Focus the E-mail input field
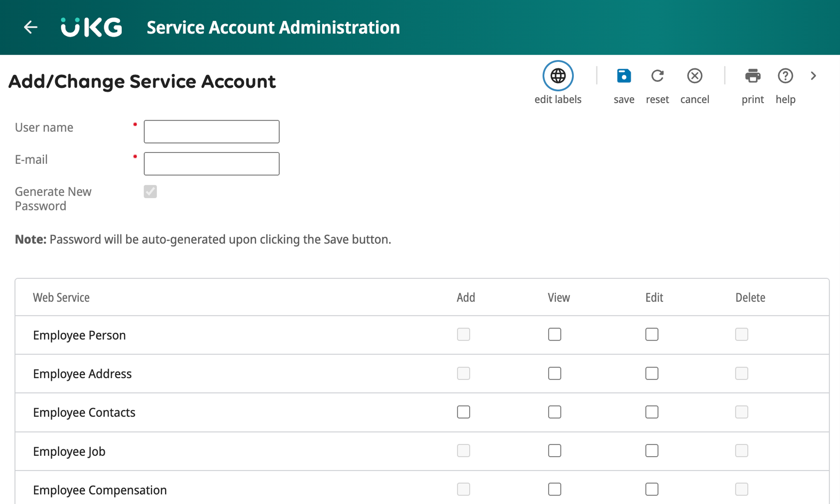Screen dimensions: 840x504 (211, 164)
